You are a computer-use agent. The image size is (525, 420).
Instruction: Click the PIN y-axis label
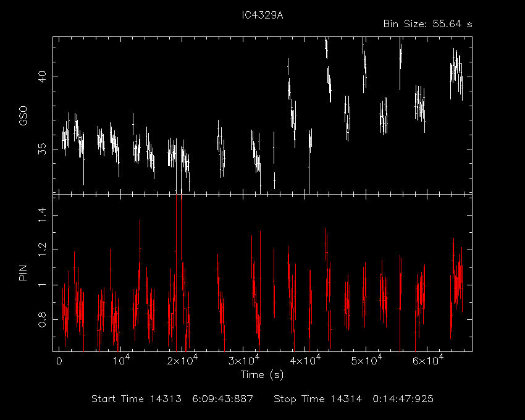(x=23, y=272)
